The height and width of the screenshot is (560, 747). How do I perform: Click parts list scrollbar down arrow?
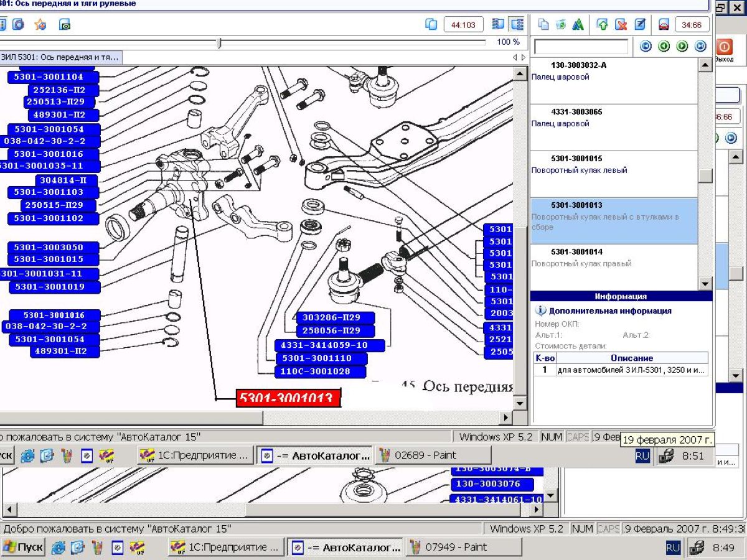[705, 284]
